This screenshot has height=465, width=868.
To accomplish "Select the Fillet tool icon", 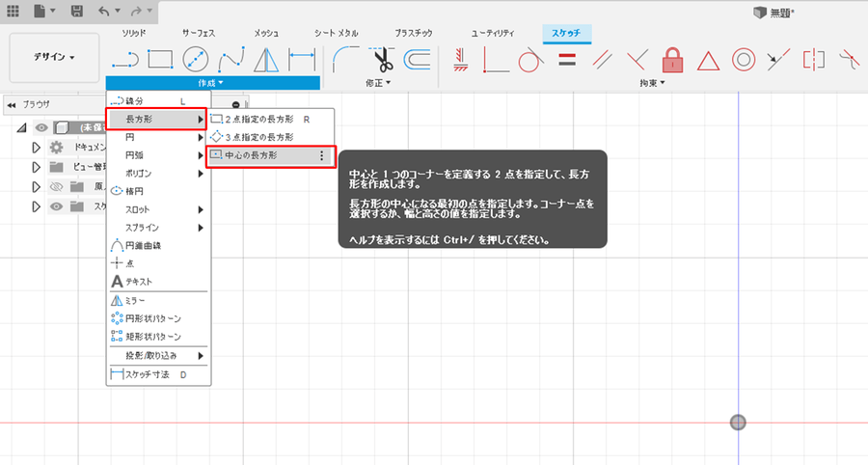I will [345, 59].
